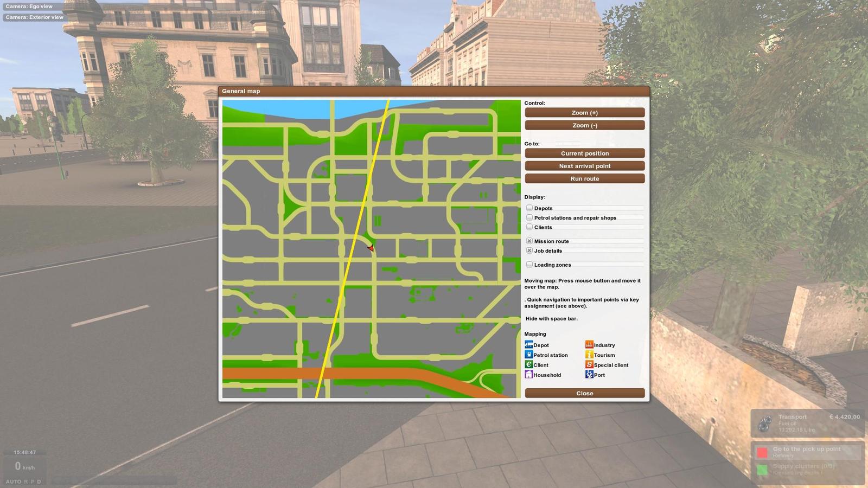Disable the Job details checkbox

[529, 251]
